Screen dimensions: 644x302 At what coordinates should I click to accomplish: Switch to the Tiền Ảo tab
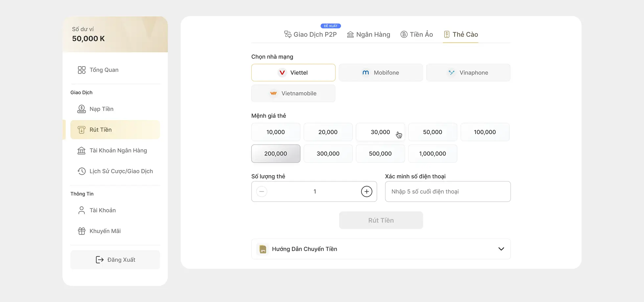tap(417, 34)
